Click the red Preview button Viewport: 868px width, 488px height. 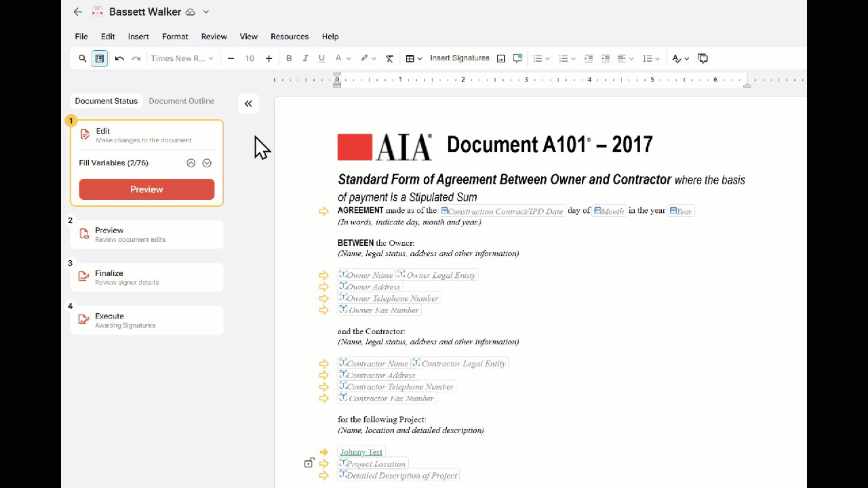[146, 190]
